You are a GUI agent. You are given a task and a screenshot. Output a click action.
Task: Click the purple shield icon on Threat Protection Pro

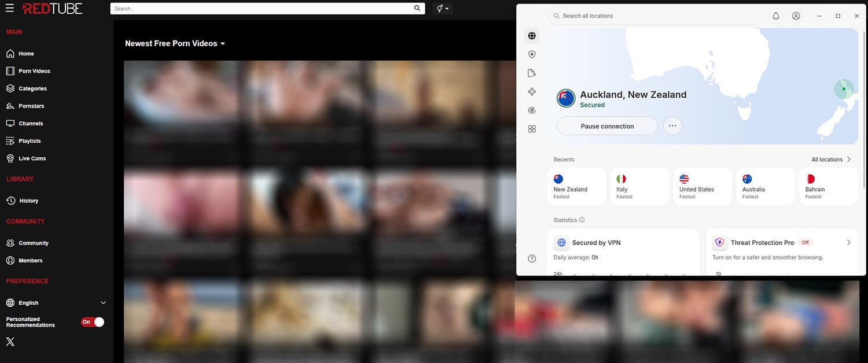pos(719,243)
